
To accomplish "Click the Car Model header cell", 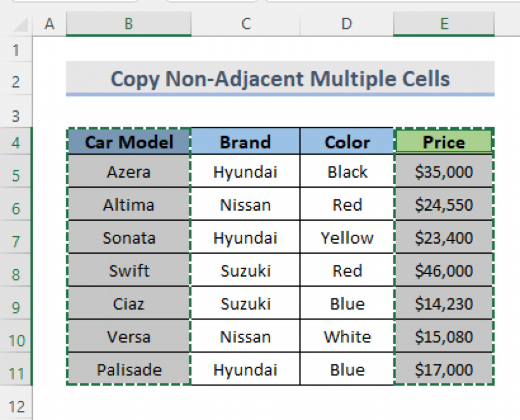I will pos(128,142).
